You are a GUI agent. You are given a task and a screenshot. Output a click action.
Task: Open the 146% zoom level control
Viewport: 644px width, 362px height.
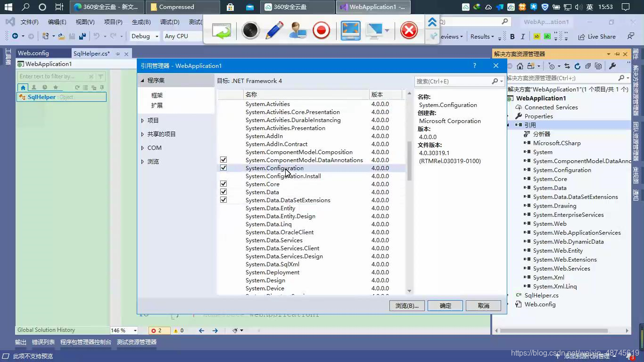[124, 330]
